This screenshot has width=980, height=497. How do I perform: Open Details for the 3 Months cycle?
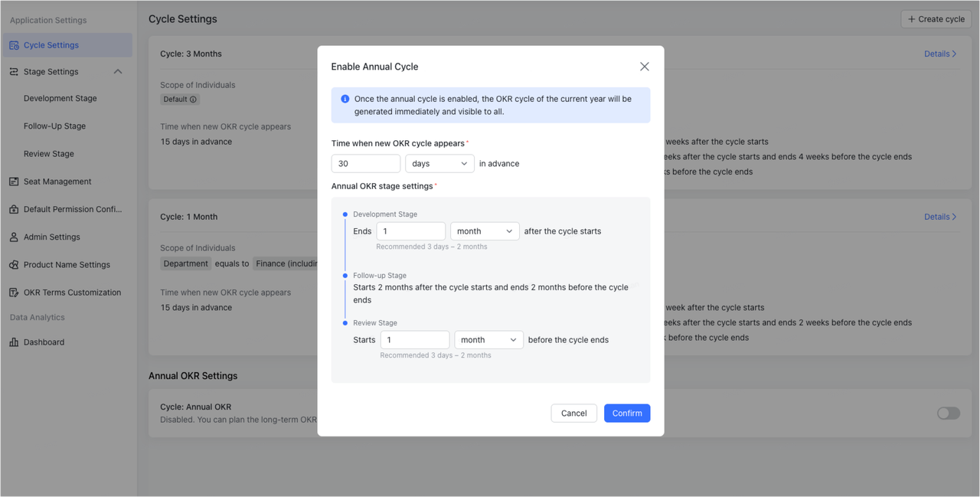tap(939, 54)
